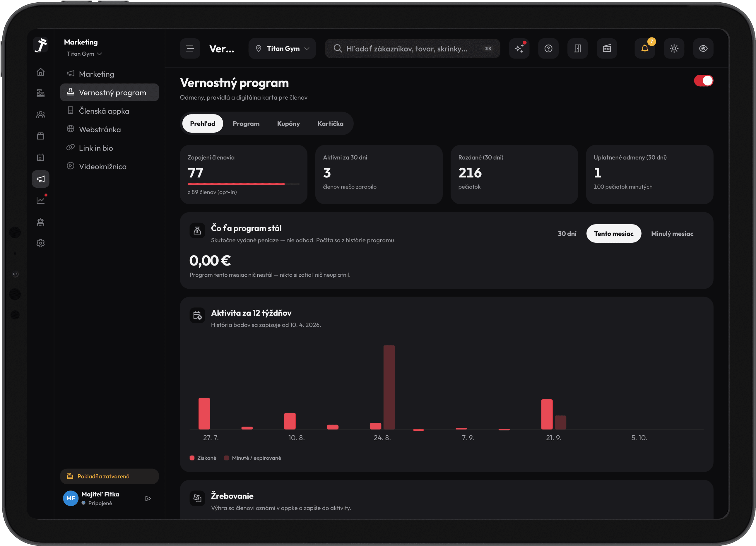756x546 pixels.
Task: Open the help question mark icon
Action: coord(548,49)
